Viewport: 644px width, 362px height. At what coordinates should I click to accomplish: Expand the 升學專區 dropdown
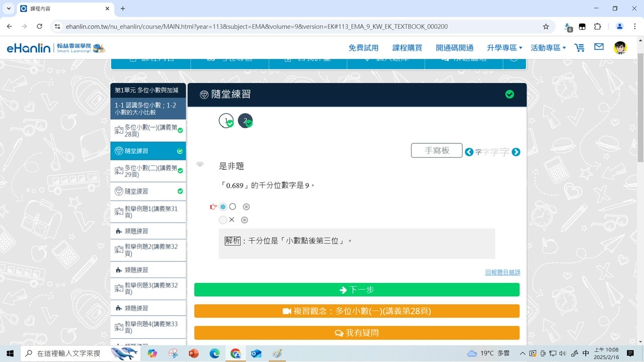(x=505, y=48)
